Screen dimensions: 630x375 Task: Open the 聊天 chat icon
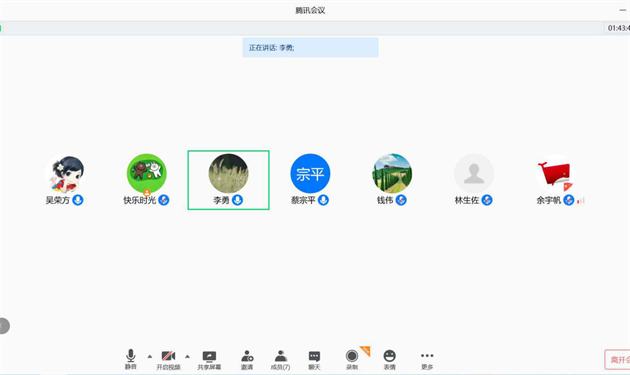[314, 360]
